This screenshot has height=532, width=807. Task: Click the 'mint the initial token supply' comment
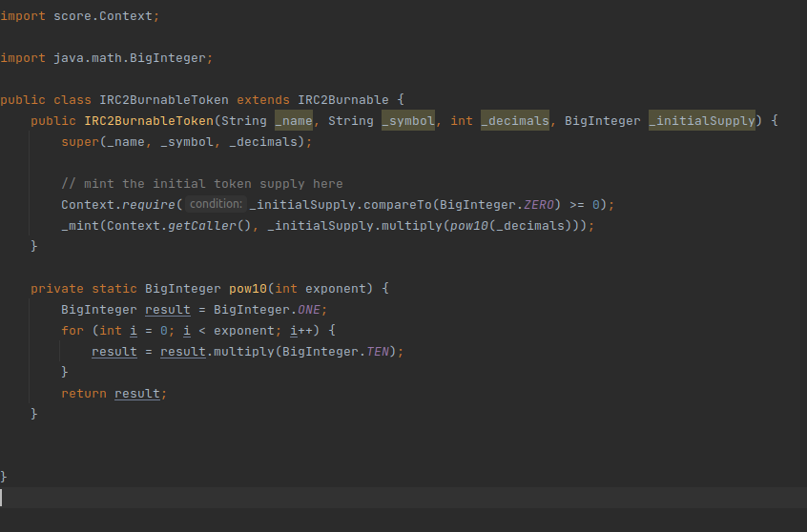tap(201, 183)
